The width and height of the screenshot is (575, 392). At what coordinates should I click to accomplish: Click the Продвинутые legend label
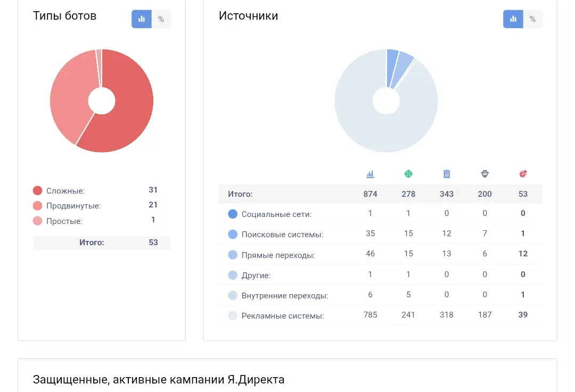click(73, 206)
